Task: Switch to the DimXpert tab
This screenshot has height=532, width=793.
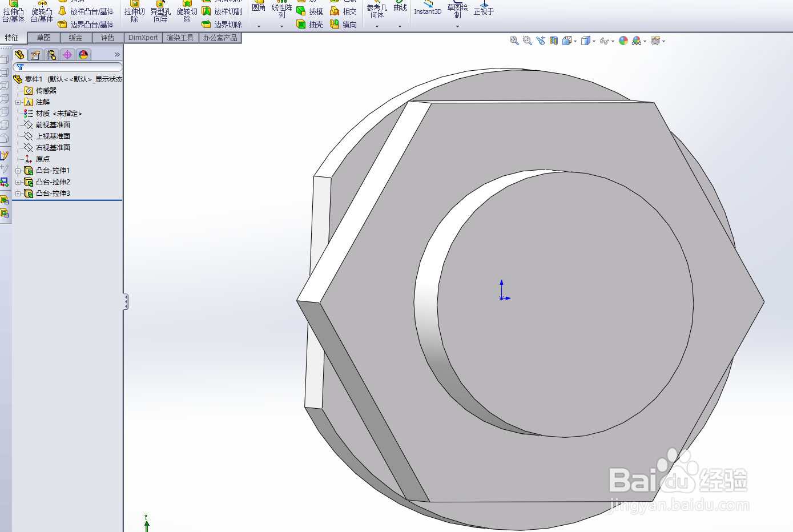Action: click(x=143, y=38)
